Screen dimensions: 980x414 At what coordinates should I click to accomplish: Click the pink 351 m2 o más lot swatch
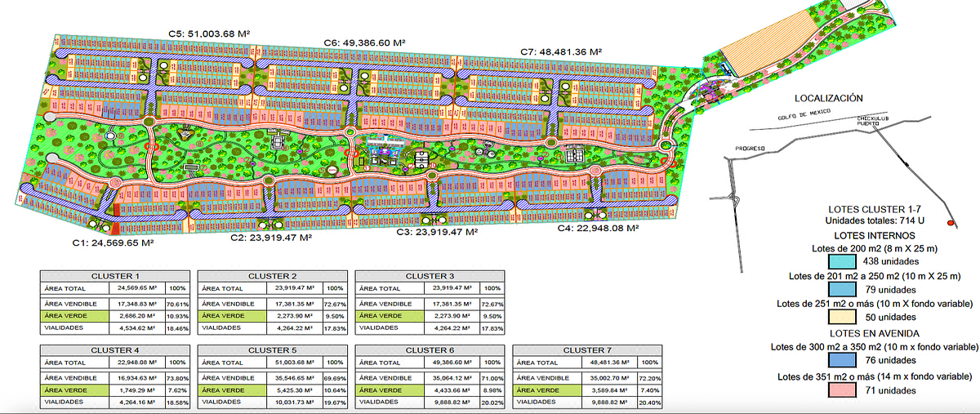pyautogui.click(x=841, y=390)
